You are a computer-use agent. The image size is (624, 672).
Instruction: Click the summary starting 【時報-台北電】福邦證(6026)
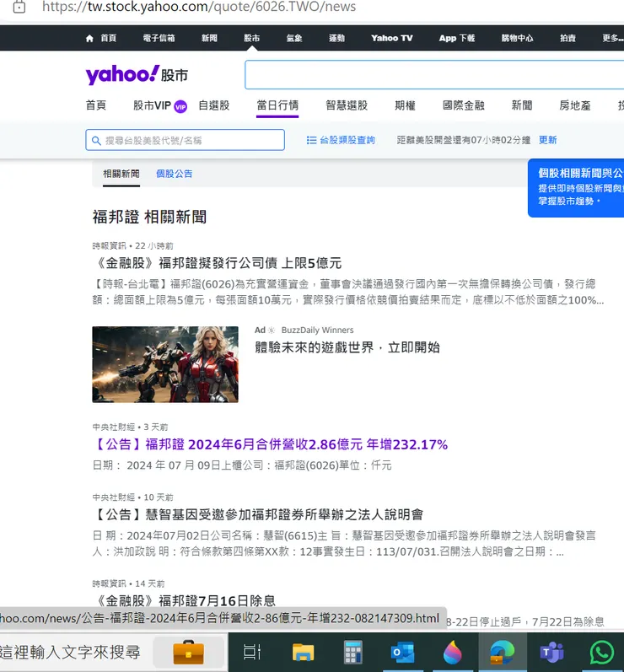(x=348, y=292)
